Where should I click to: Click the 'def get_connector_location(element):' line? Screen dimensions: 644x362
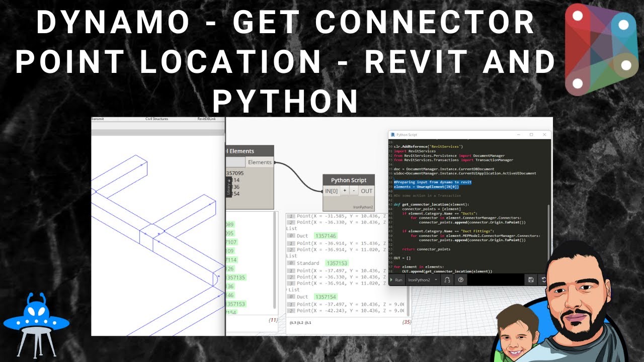pyautogui.click(x=431, y=204)
